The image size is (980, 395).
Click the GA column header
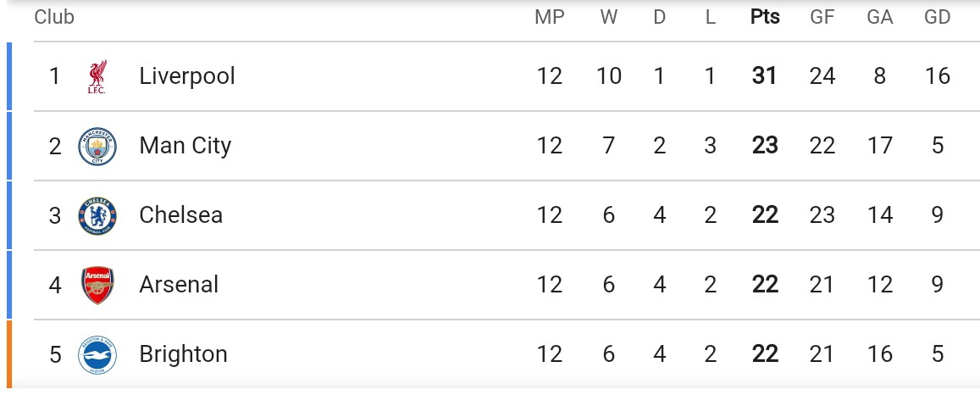click(x=879, y=17)
